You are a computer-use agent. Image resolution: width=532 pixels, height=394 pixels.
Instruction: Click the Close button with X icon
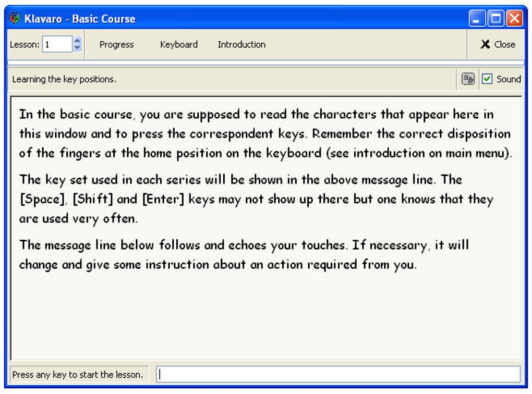tap(498, 44)
